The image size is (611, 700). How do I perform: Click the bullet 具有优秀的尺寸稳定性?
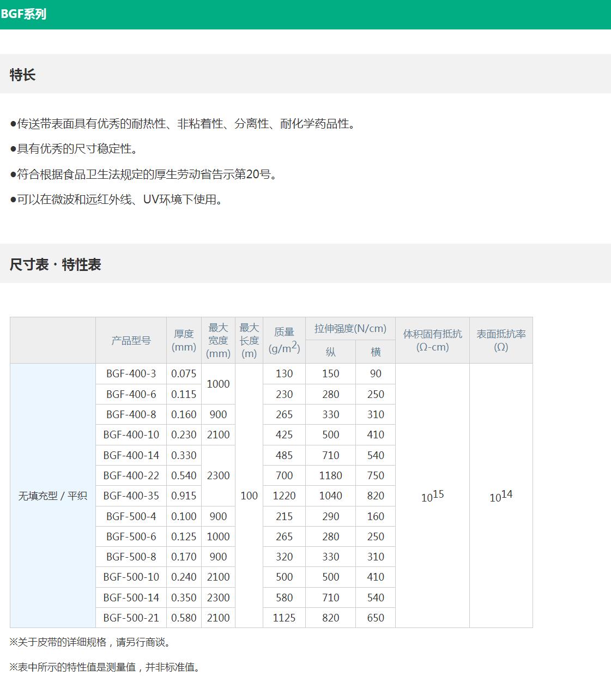pyautogui.click(x=75, y=149)
